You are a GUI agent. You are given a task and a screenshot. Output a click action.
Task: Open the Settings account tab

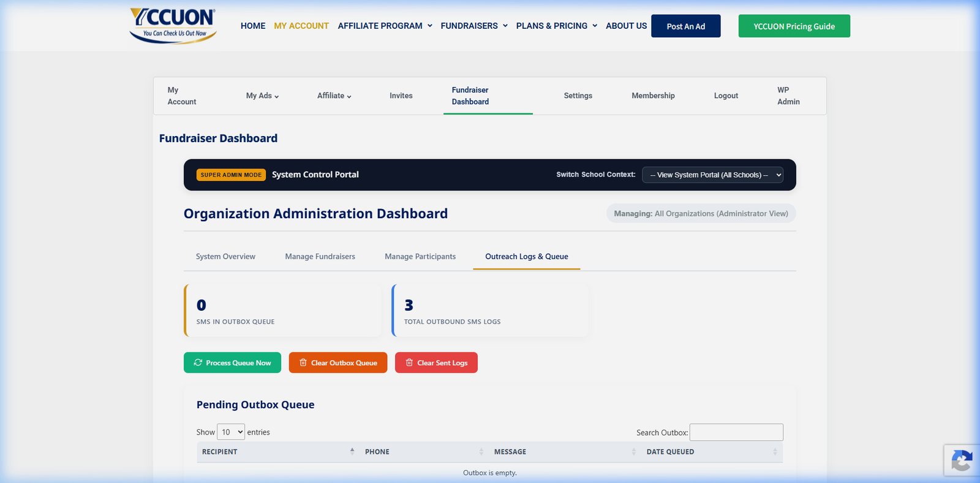click(578, 96)
